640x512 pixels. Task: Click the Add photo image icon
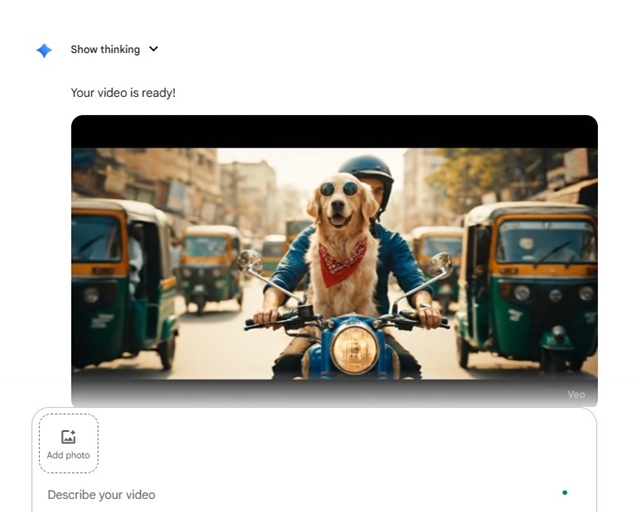(x=68, y=437)
